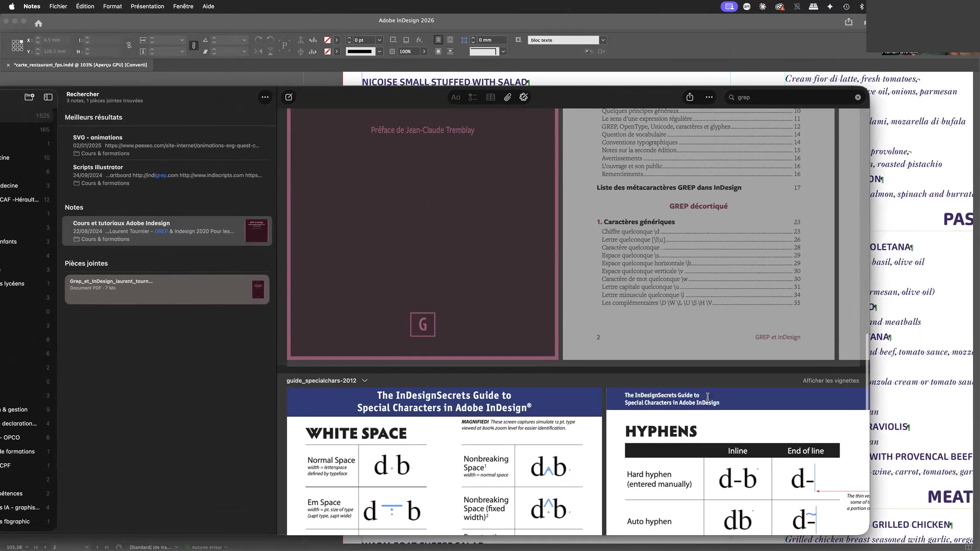This screenshot has width=980, height=551.
Task: Open the corner options shape dropdown
Action: (504, 52)
